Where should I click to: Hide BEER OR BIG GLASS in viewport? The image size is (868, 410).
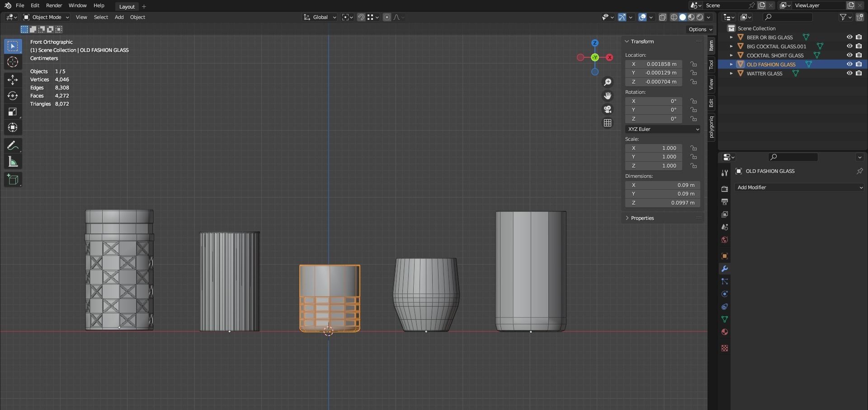pos(849,37)
